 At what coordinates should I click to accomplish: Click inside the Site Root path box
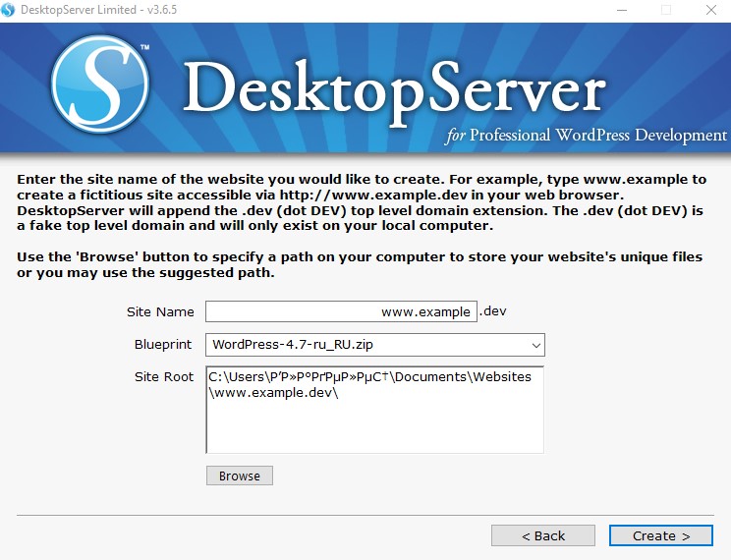(x=374, y=410)
